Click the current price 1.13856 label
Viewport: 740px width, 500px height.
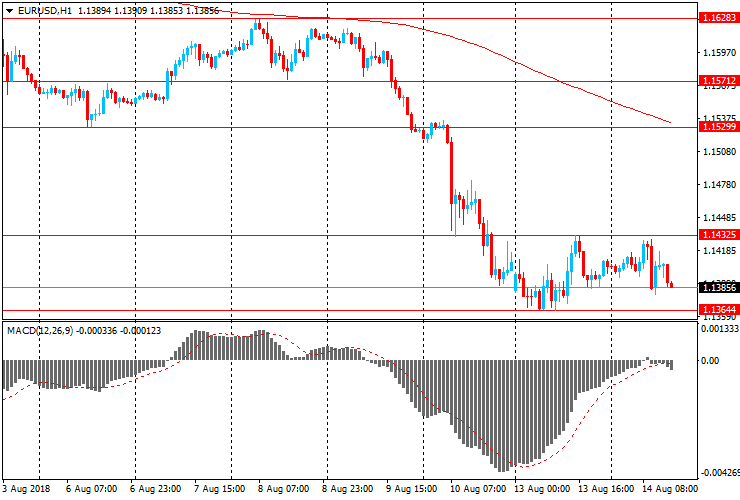coord(719,288)
